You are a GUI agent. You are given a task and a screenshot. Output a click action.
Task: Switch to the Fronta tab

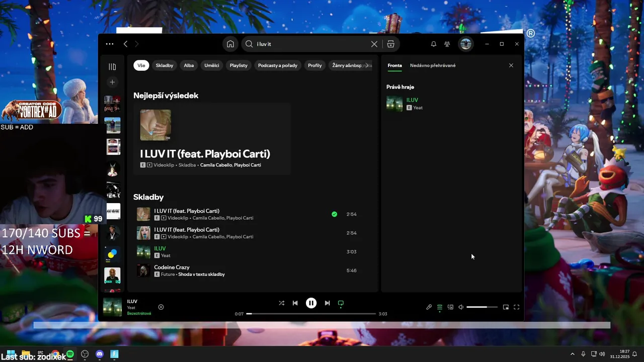pyautogui.click(x=395, y=65)
